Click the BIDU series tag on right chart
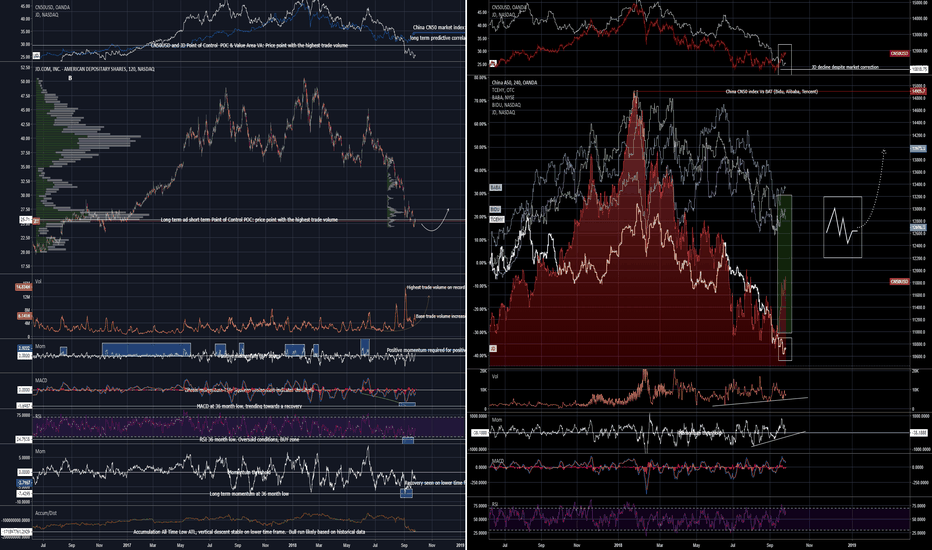932x550 pixels. [495, 209]
